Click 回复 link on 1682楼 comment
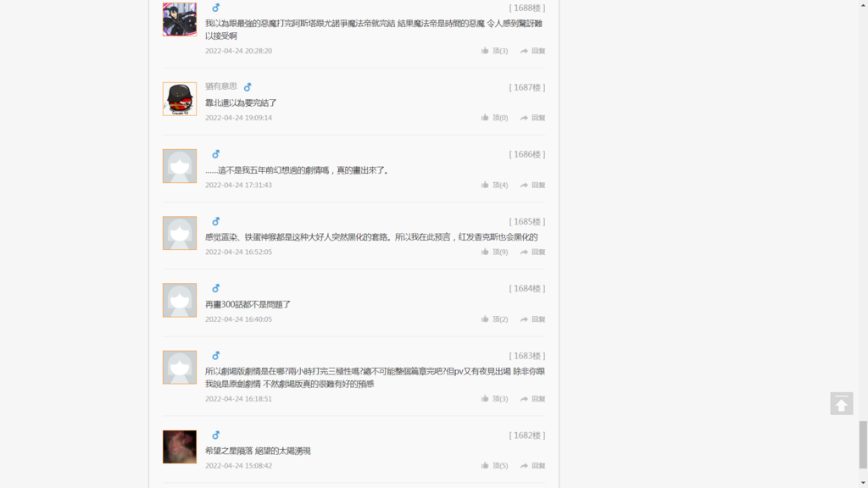 coord(538,466)
